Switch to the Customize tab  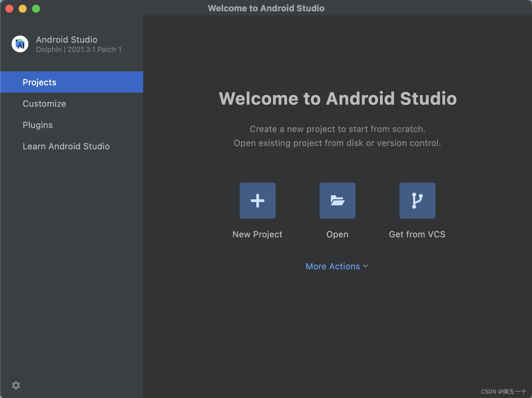(x=72, y=103)
